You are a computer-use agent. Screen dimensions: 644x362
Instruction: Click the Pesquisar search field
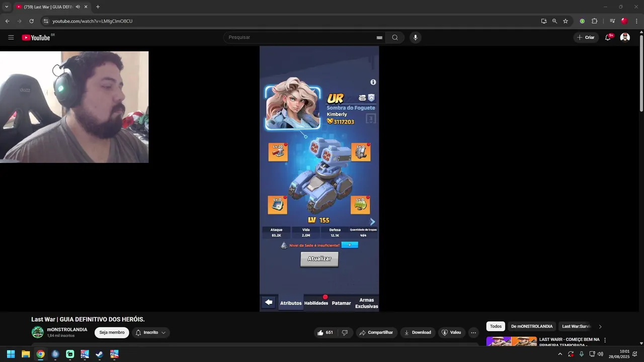tap(302, 37)
